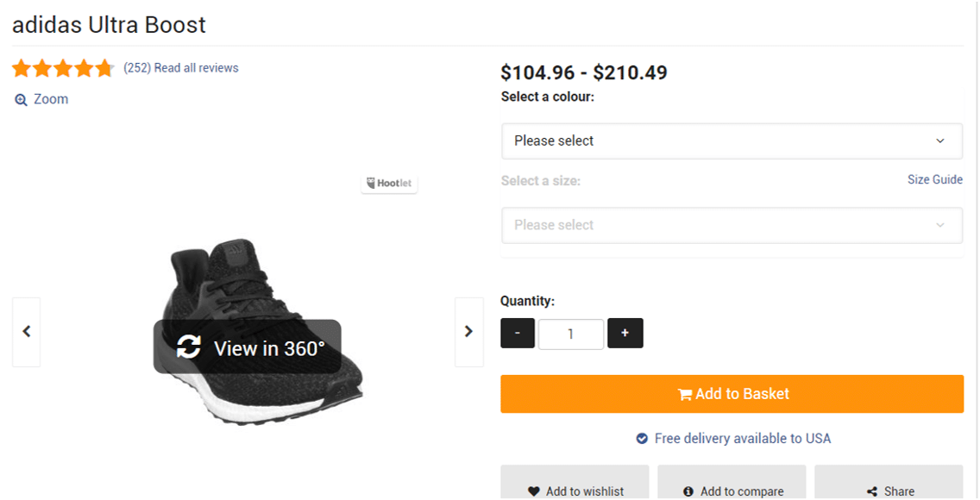Click the first star of the rating

click(20, 67)
